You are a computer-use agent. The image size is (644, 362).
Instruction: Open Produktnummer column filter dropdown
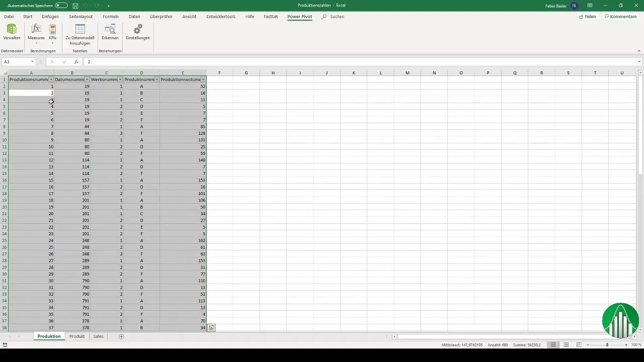click(x=156, y=79)
